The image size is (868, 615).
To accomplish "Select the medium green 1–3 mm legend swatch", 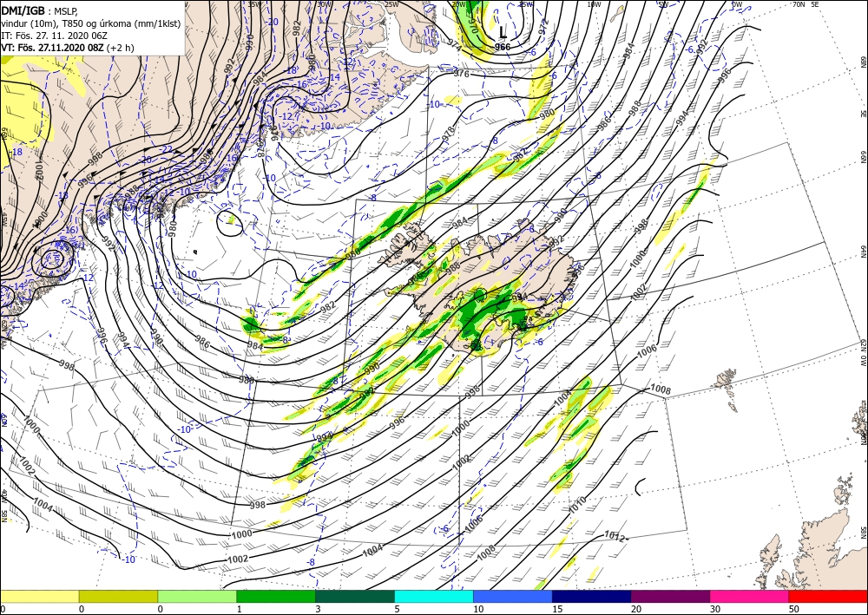I will [x=276, y=596].
